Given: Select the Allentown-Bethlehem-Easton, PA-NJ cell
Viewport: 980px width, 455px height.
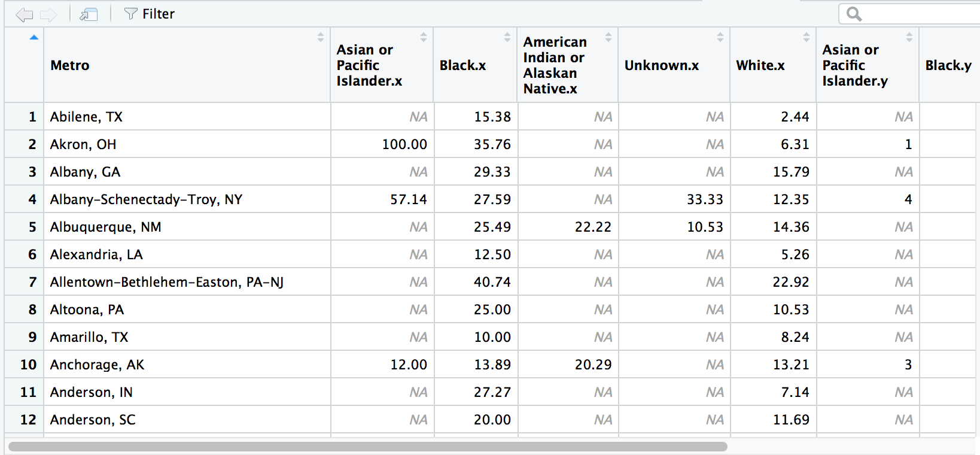Looking at the screenshot, I should (x=166, y=282).
